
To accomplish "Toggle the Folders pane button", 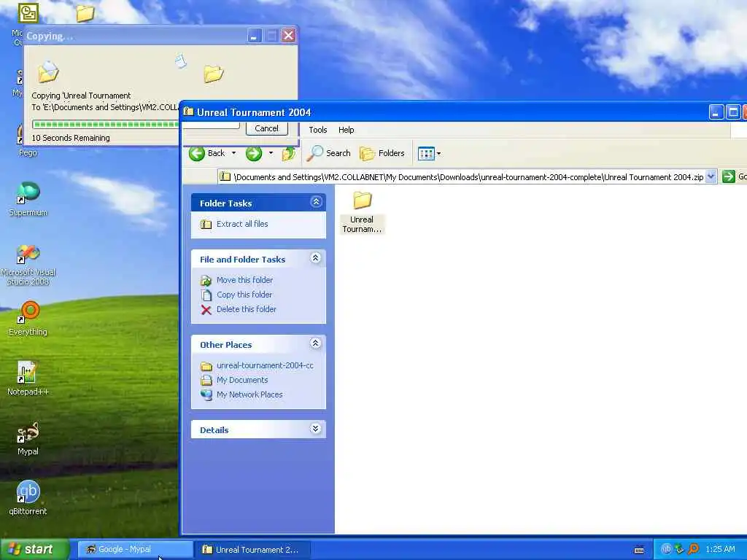I will 382,153.
